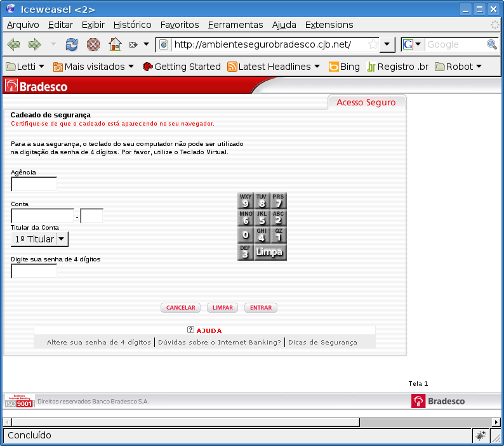Open the Histórico menu
504x446 pixels.
coord(132,25)
